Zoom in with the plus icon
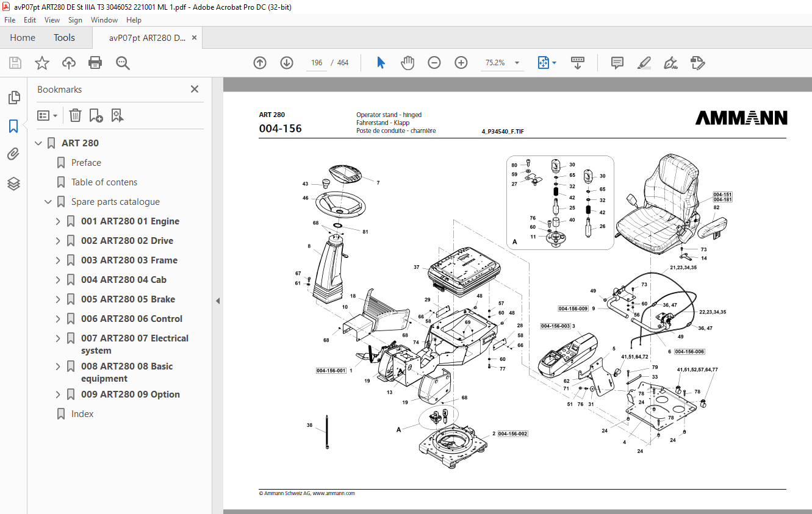Screen dimensions: 812x514 click(x=461, y=63)
